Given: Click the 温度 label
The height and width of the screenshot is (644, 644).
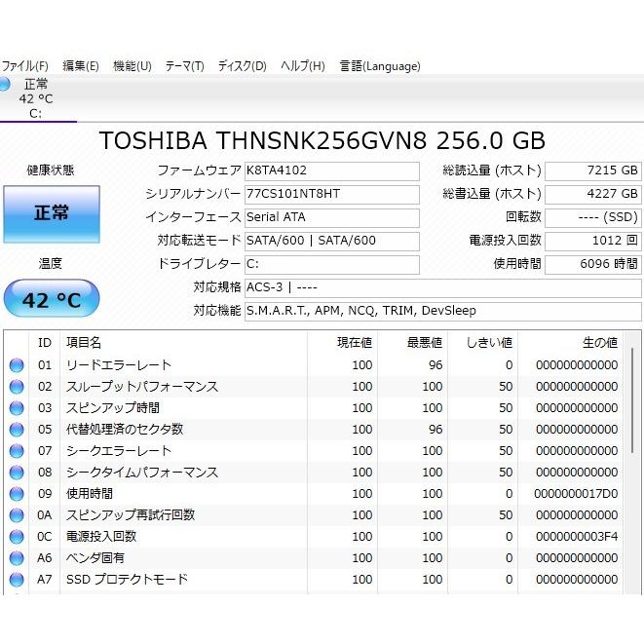Looking at the screenshot, I should pos(50,263).
